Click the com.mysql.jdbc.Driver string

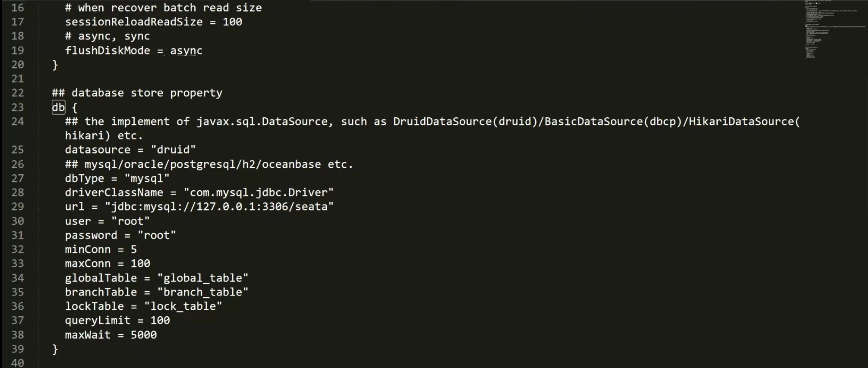click(x=259, y=192)
